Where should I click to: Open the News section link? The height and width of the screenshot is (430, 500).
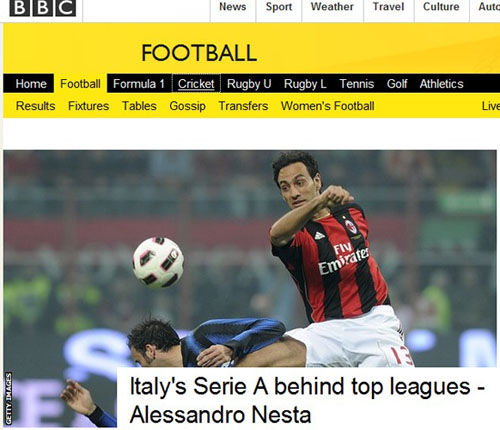pyautogui.click(x=233, y=7)
